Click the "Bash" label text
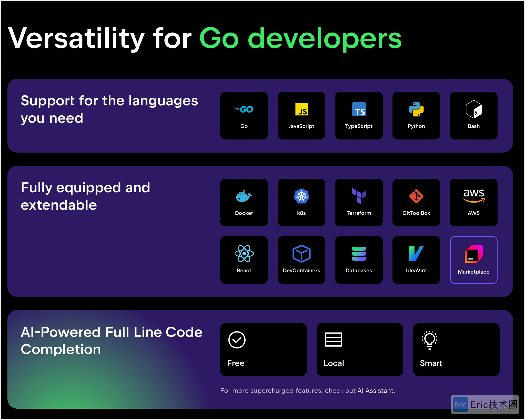 (x=474, y=126)
